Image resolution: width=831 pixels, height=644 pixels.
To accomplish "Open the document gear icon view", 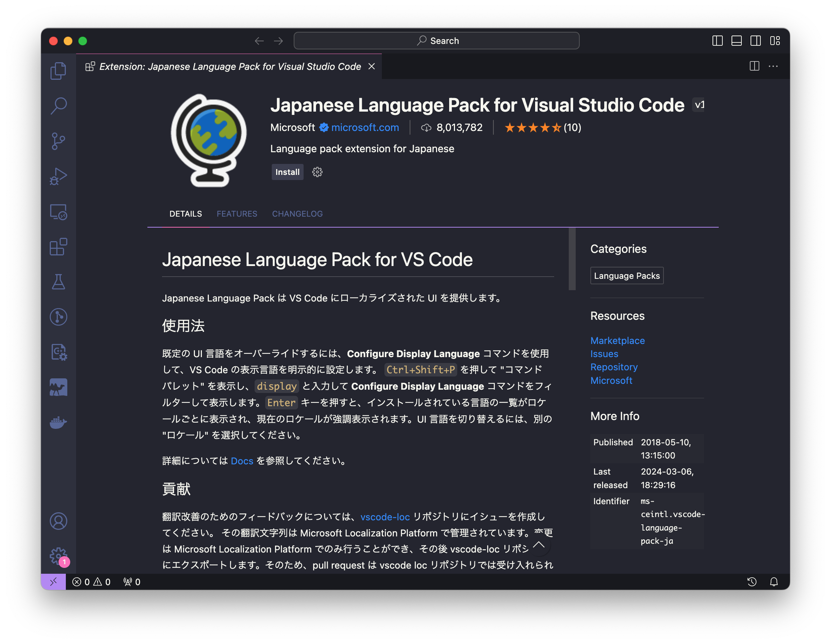I will point(58,352).
